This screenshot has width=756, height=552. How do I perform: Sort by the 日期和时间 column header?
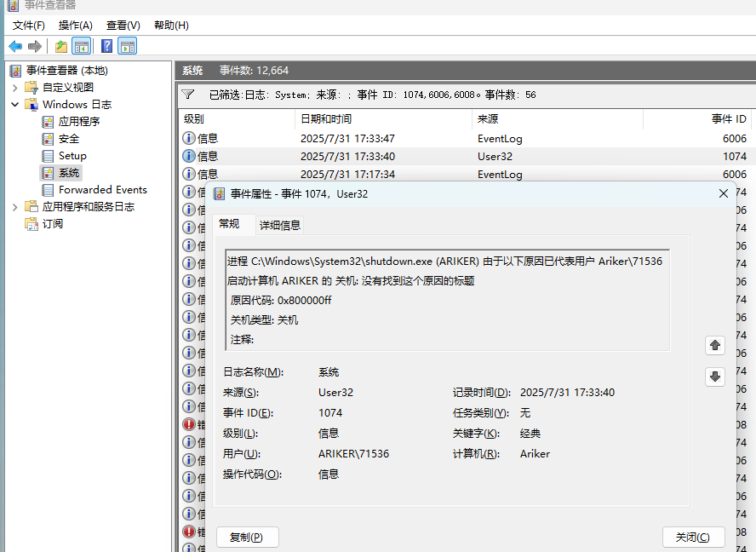383,119
